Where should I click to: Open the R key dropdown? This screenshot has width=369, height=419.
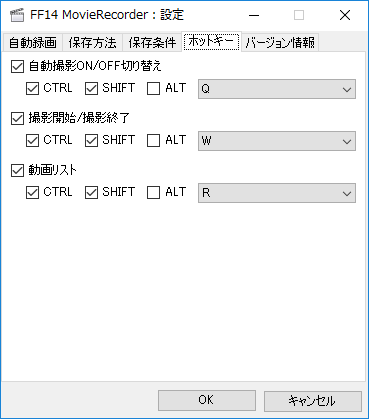click(x=277, y=193)
